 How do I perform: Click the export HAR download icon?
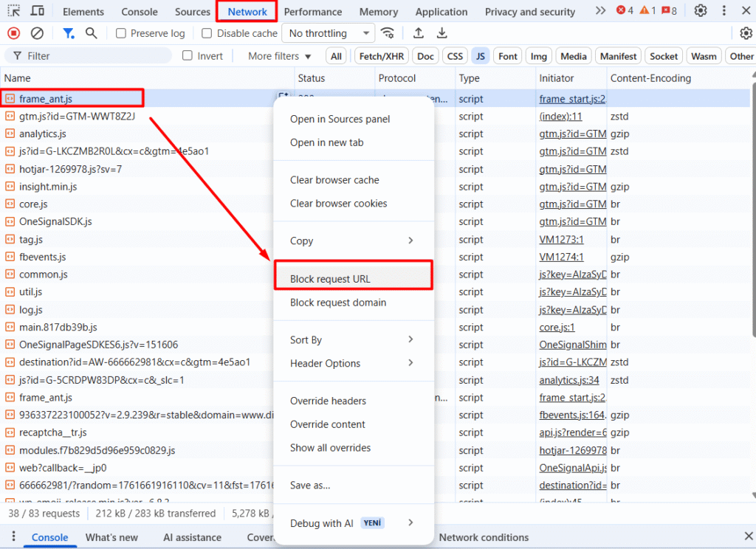coord(442,33)
